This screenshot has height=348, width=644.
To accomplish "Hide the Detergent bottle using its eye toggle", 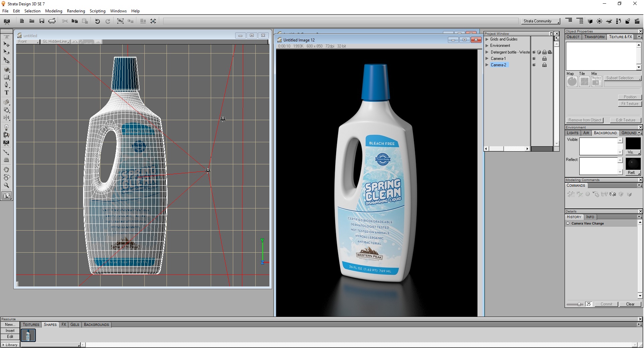I will click(534, 52).
